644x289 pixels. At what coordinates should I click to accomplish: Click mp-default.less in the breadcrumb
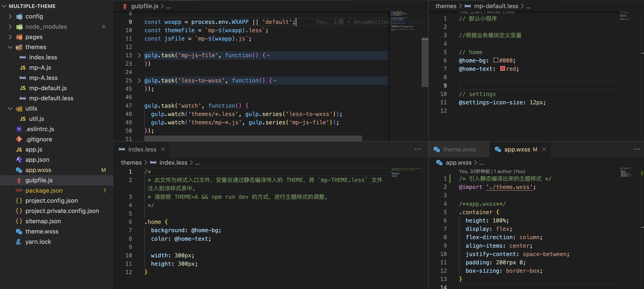click(496, 6)
